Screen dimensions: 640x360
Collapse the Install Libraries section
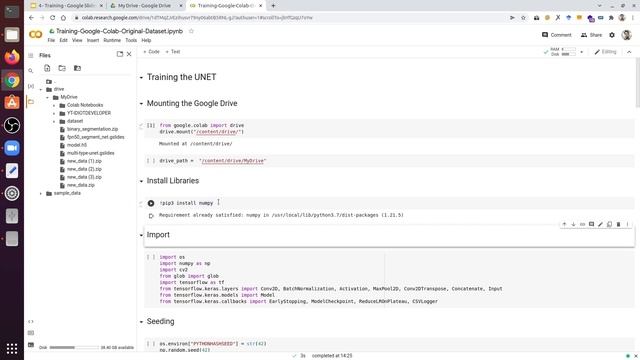click(x=141, y=181)
